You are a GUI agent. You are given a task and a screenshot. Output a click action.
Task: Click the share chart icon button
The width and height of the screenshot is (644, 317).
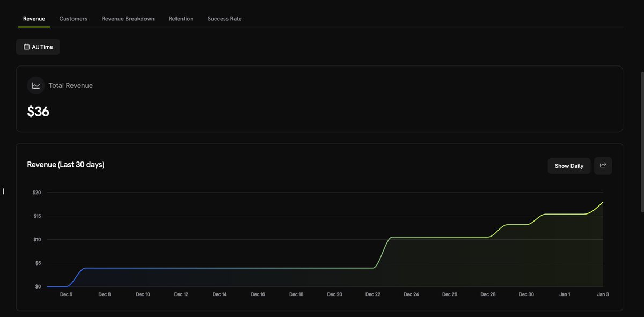point(603,166)
